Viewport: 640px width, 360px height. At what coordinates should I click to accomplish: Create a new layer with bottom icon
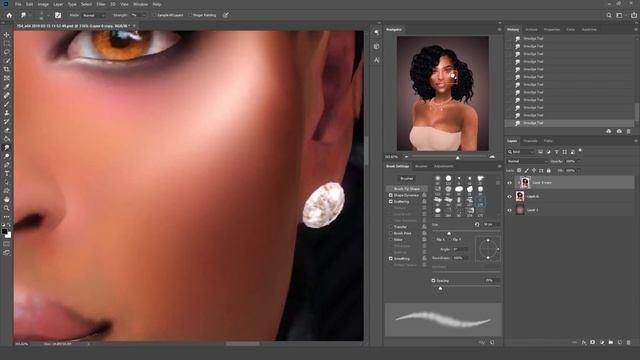[x=620, y=342]
